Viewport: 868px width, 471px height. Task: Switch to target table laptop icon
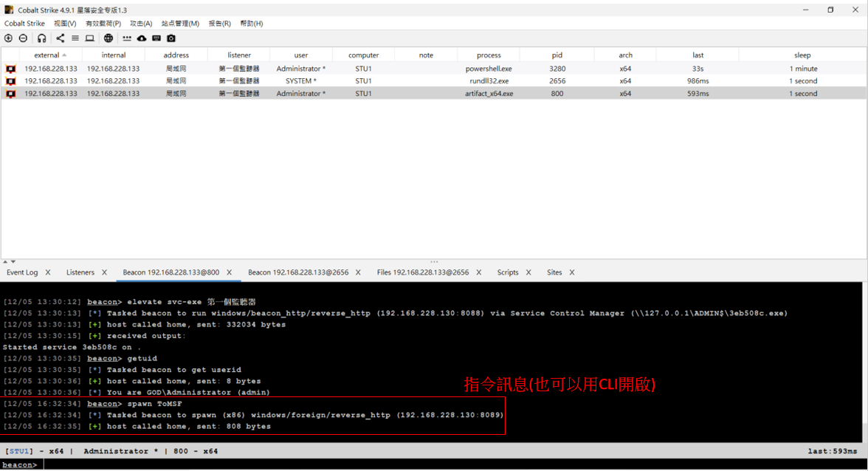pyautogui.click(x=90, y=38)
